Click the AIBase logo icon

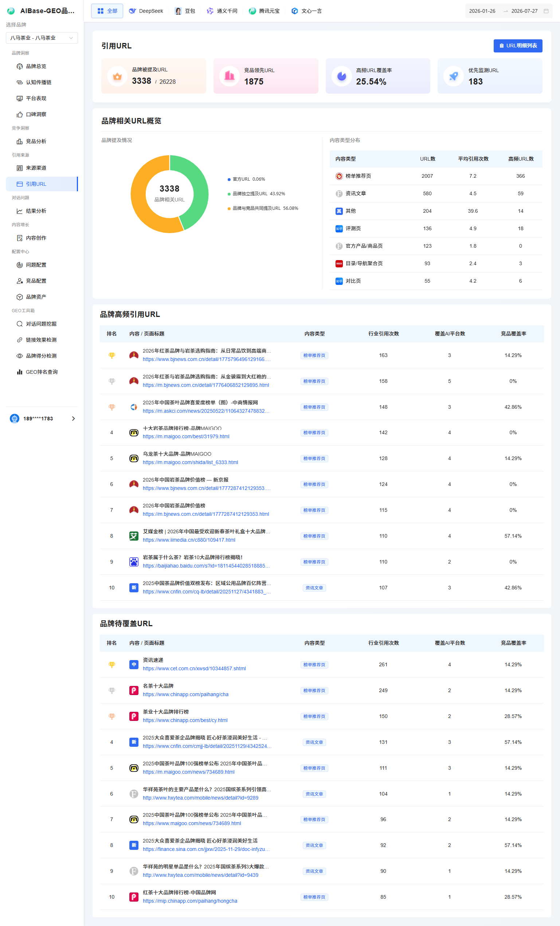11,11
